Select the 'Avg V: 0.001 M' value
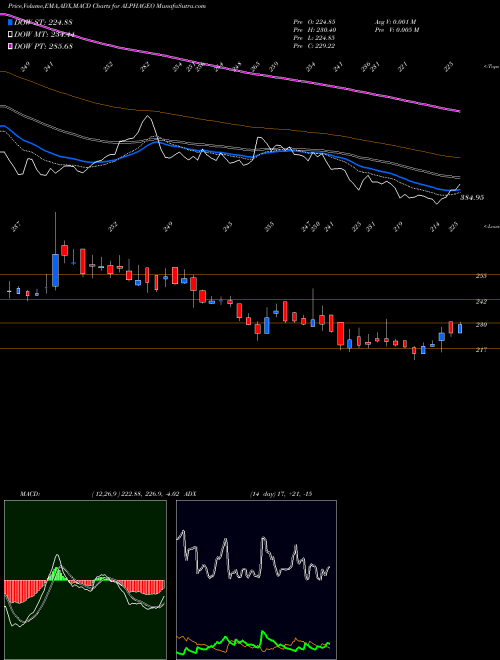This screenshot has height=660, width=500. tap(396, 21)
